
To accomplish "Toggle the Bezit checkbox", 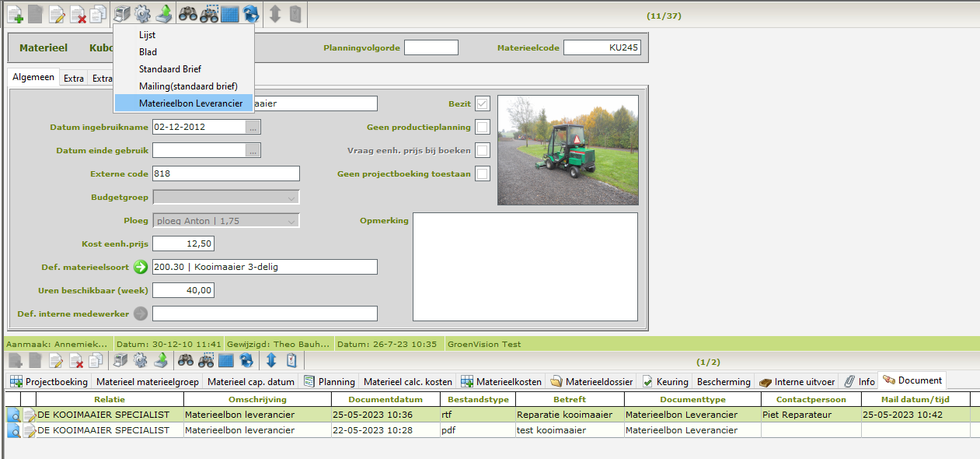I will [x=483, y=104].
